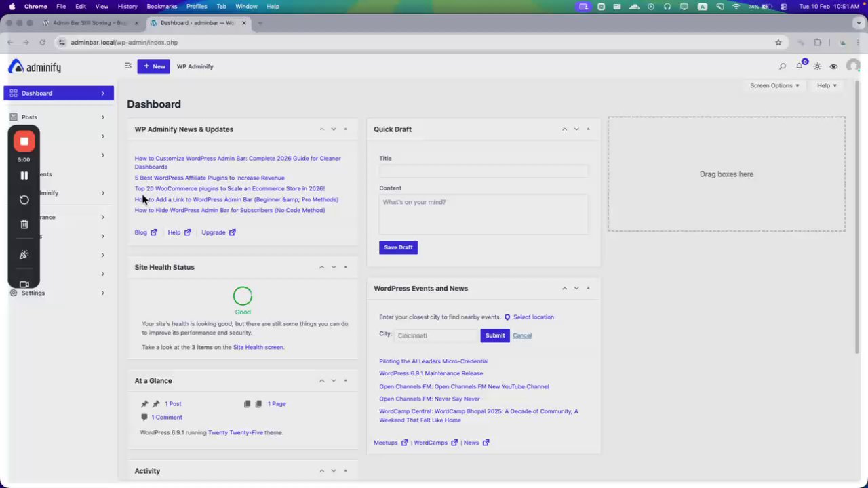This screenshot has height=488, width=868.
Task: Expand the Settings submenu chevron
Action: pyautogui.click(x=103, y=293)
